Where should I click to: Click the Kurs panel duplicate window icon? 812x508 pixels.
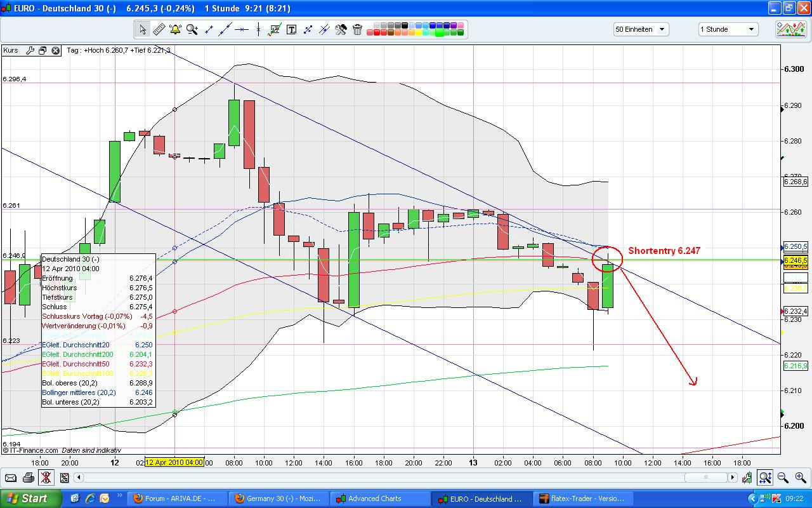pyautogui.click(x=43, y=50)
